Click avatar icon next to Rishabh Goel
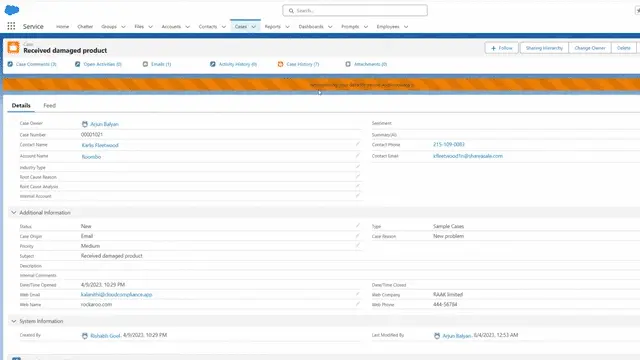This screenshot has height=360, width=640. pyautogui.click(x=84, y=336)
